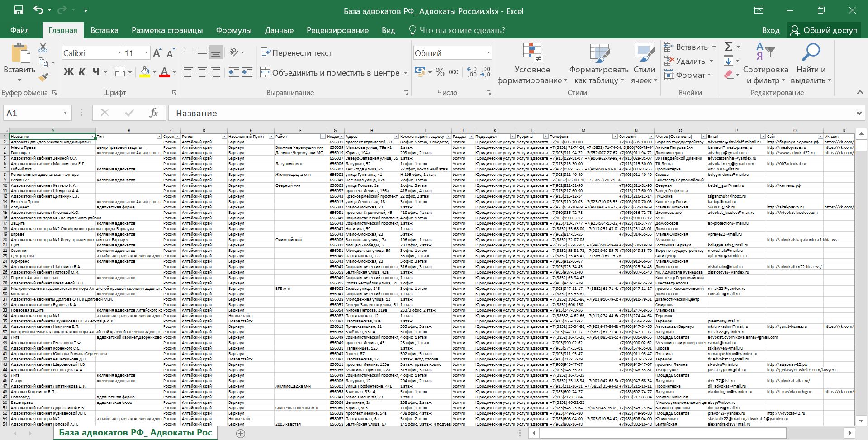Open filter dropdown for Название column
The height and width of the screenshot is (440, 868).
(93, 137)
